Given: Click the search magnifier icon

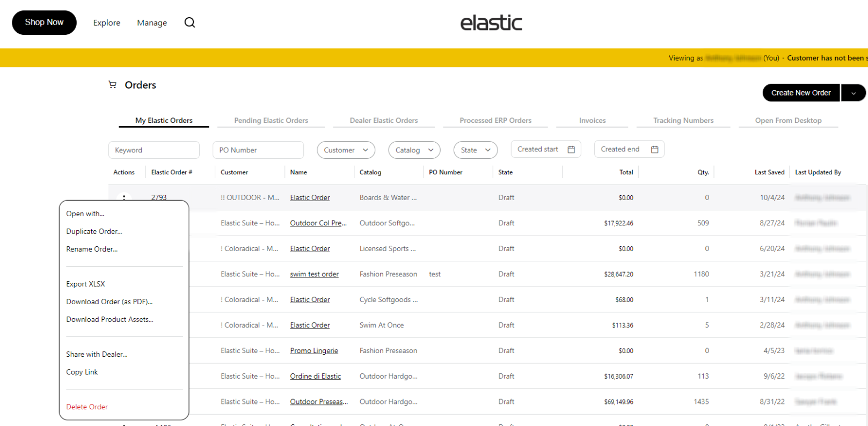Looking at the screenshot, I should [x=189, y=23].
